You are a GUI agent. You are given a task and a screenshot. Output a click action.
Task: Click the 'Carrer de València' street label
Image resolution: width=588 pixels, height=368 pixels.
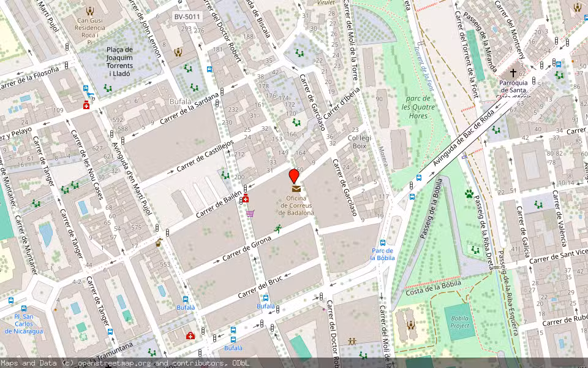click(x=559, y=218)
